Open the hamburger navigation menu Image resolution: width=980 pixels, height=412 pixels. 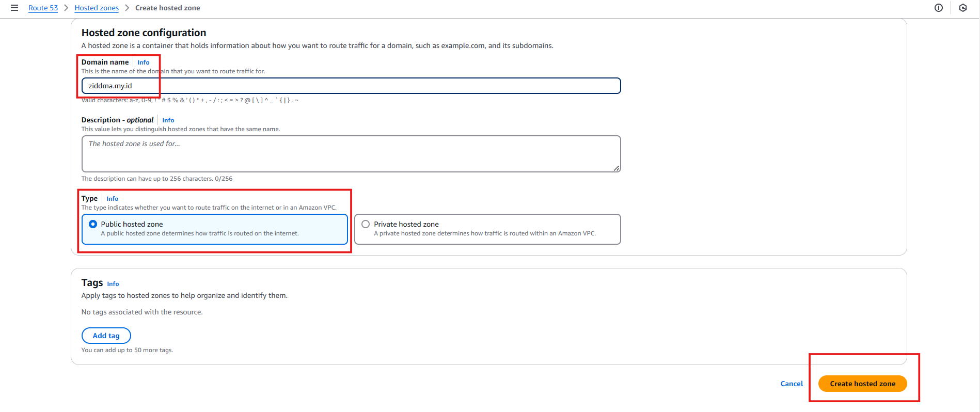[x=14, y=8]
